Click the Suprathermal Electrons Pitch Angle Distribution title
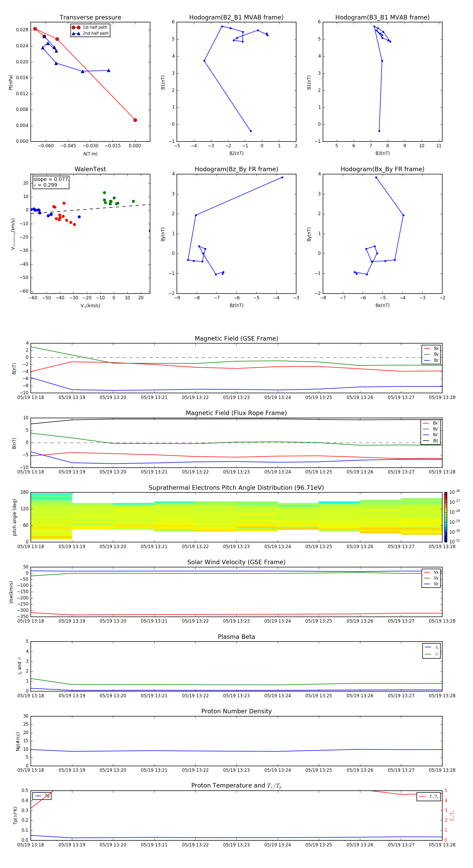This screenshot has width=473, height=868. 236,488
